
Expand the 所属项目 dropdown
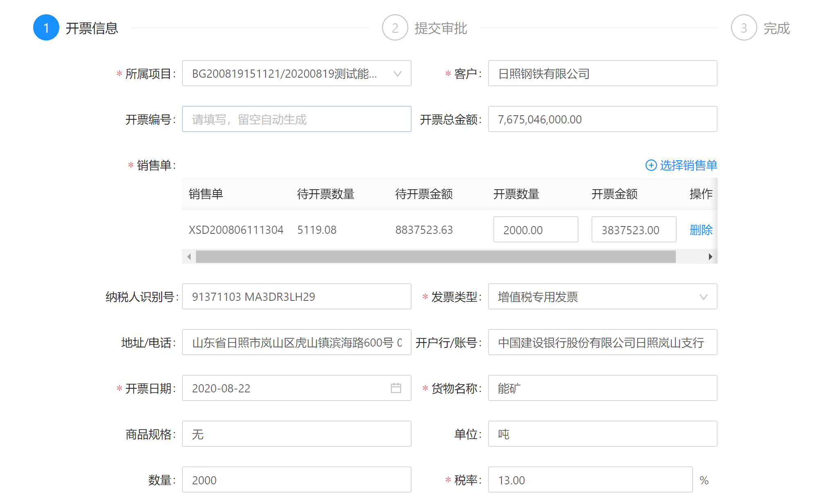click(x=397, y=74)
